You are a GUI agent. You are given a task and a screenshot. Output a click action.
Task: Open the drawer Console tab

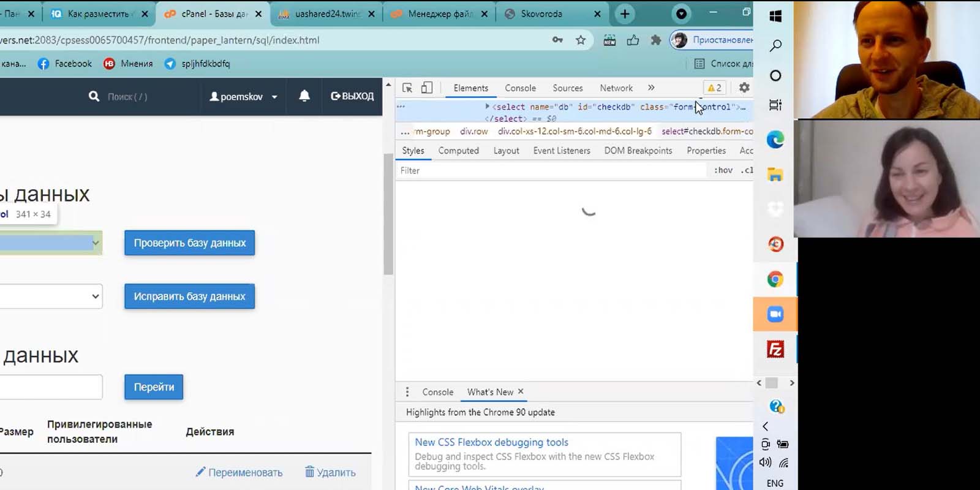(x=438, y=392)
